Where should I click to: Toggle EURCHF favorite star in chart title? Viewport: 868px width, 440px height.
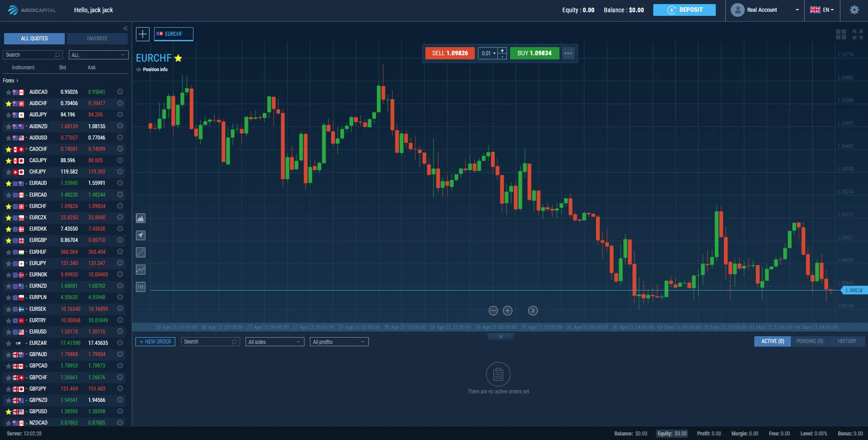pos(178,58)
